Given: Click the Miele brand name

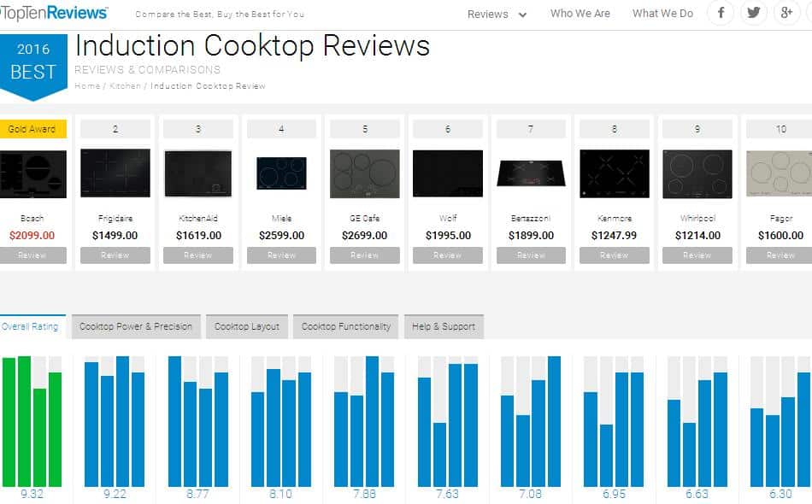Looking at the screenshot, I should (281, 219).
